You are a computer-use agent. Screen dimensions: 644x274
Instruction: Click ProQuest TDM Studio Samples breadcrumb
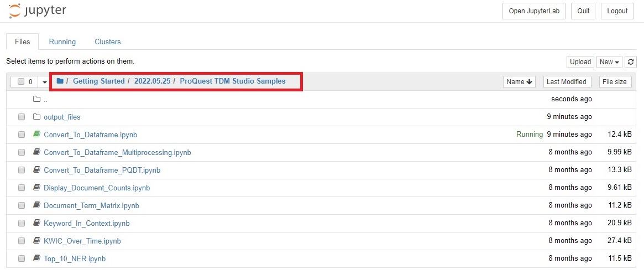233,81
